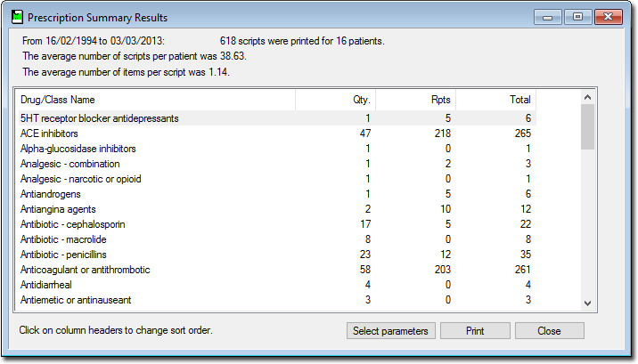Open the Select parameters dialog
The height and width of the screenshot is (364, 638).
[390, 331]
